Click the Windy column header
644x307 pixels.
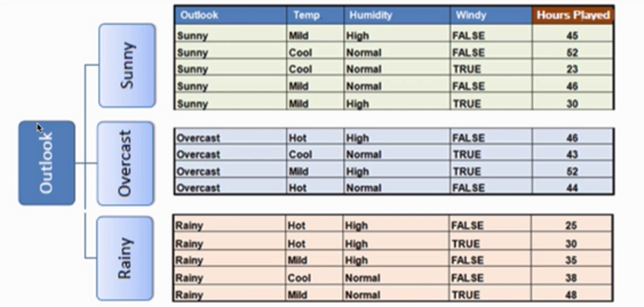point(470,15)
